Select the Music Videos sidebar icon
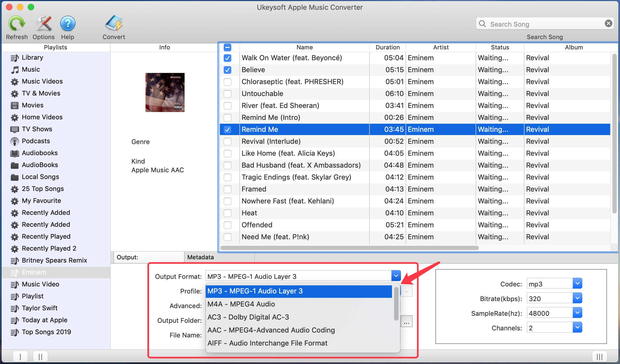This screenshot has height=364, width=620. click(15, 81)
